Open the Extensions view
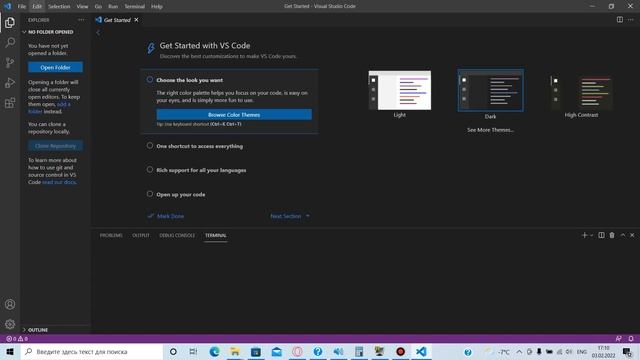The width and height of the screenshot is (640, 360). [x=10, y=102]
